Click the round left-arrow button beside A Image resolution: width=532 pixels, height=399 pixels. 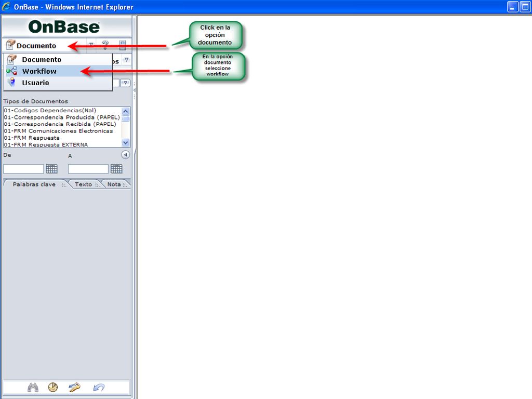(x=126, y=155)
